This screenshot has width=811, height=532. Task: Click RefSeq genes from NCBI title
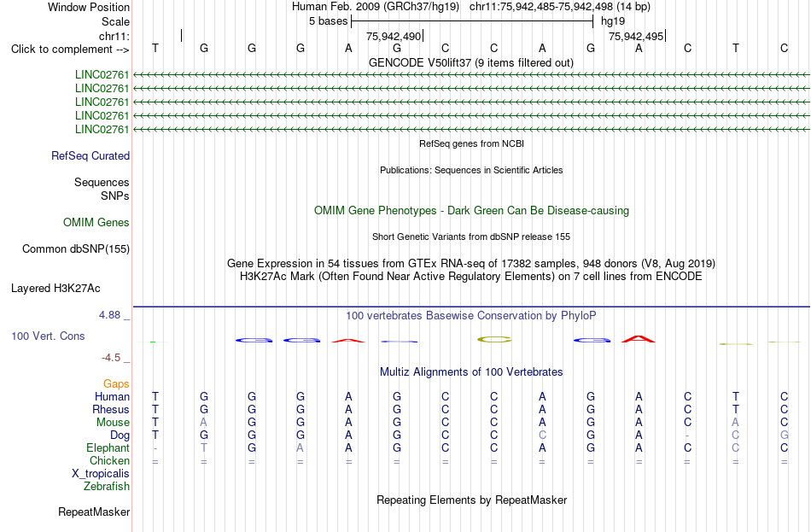tap(472, 143)
